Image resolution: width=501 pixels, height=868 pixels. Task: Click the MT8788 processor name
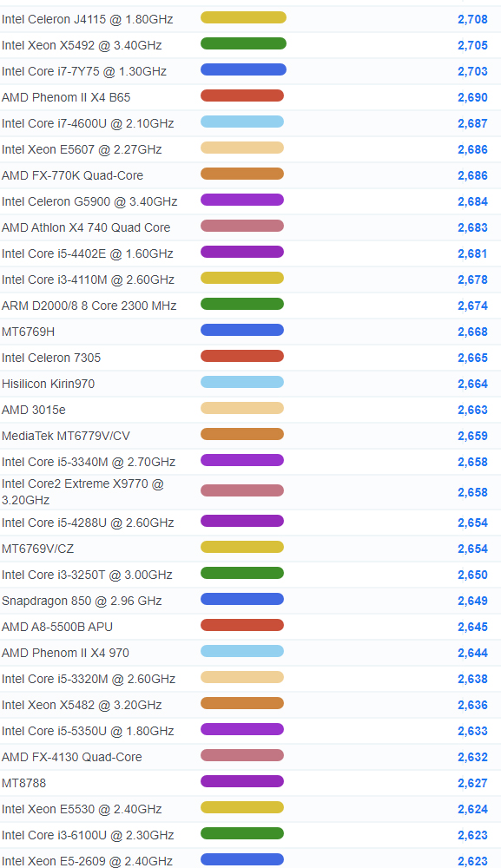(23, 783)
